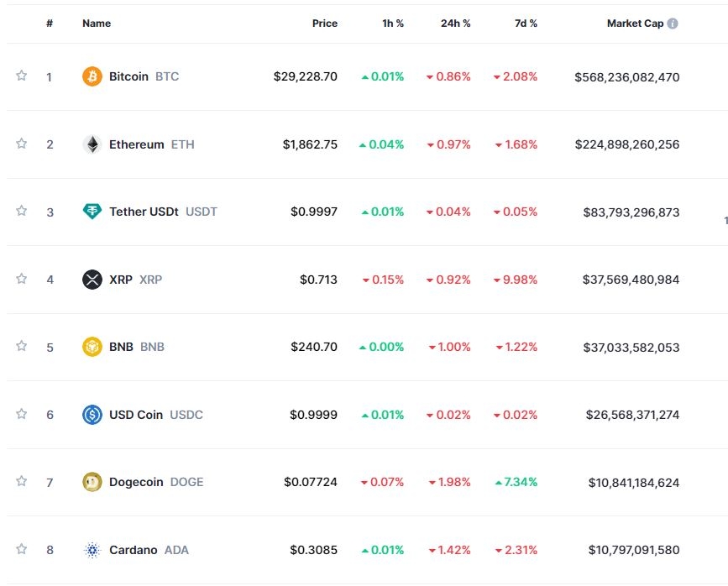Viewport: 728px width, 586px height.
Task: Add XRP to watchlist with star
Action: (22, 279)
